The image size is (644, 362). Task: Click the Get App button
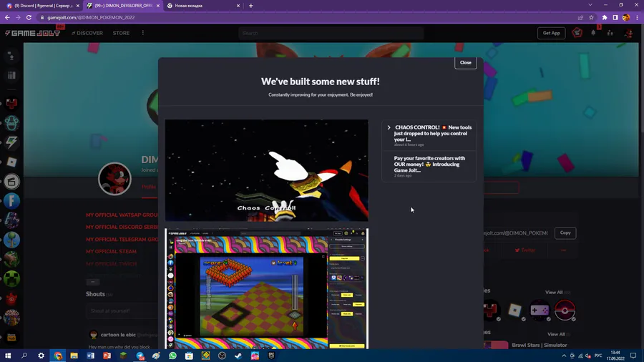coord(551,33)
